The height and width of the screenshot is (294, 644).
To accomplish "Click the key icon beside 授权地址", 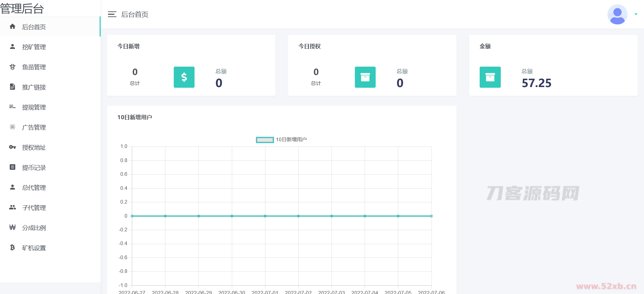I will (12, 147).
